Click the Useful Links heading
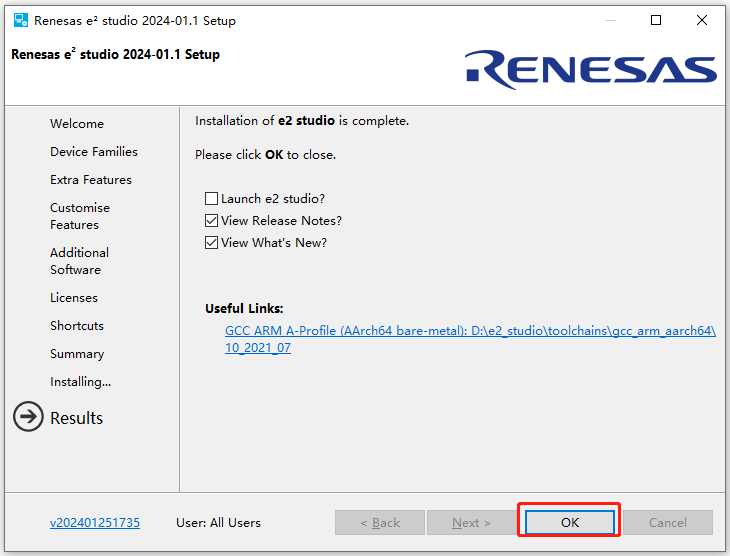 pyautogui.click(x=244, y=309)
